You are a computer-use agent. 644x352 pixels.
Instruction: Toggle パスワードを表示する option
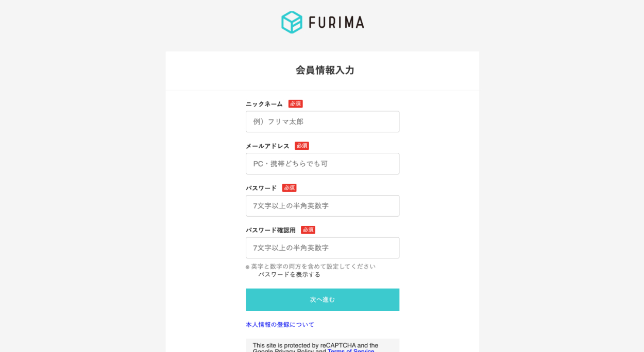(289, 275)
